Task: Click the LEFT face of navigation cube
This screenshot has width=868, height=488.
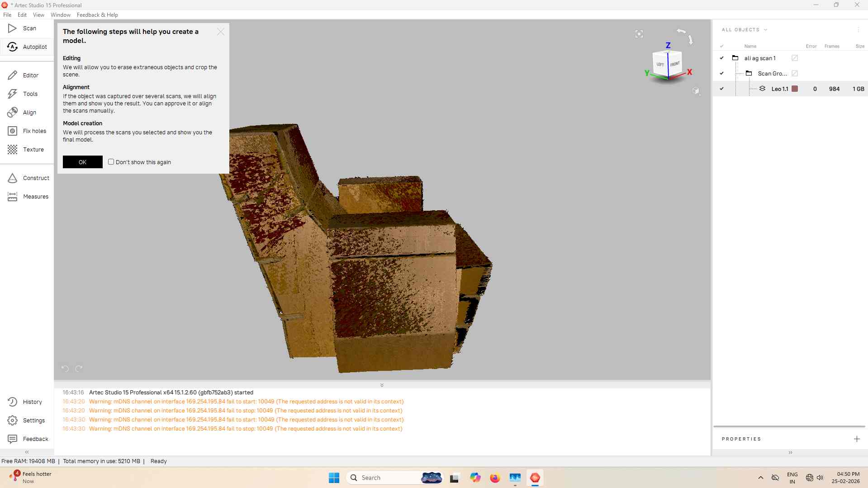Action: coord(660,64)
